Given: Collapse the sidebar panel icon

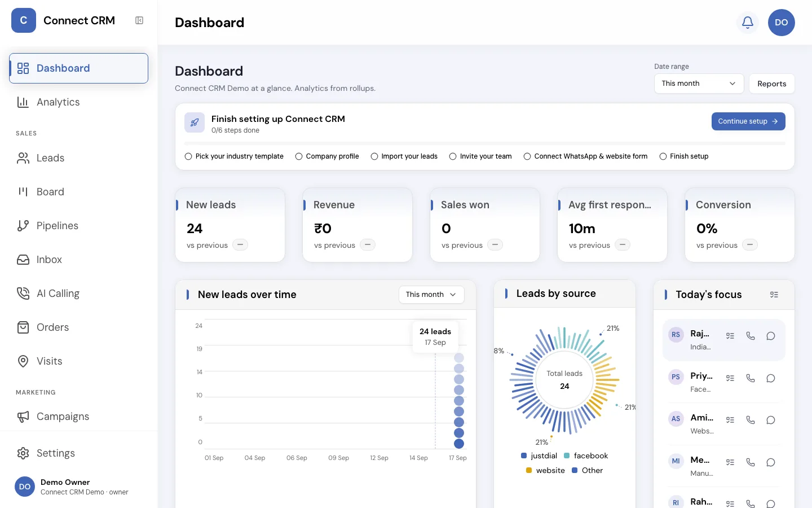Looking at the screenshot, I should (x=139, y=20).
